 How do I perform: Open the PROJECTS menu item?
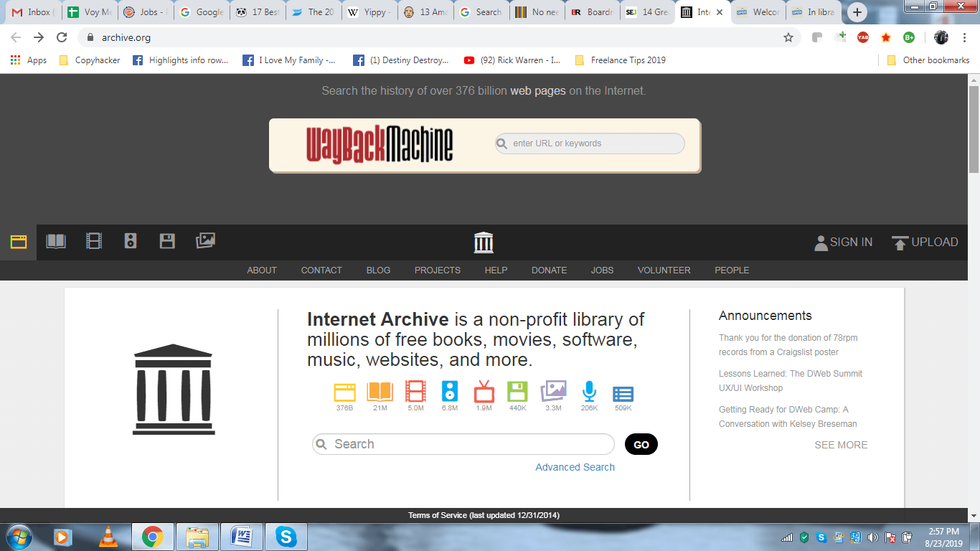tap(438, 270)
